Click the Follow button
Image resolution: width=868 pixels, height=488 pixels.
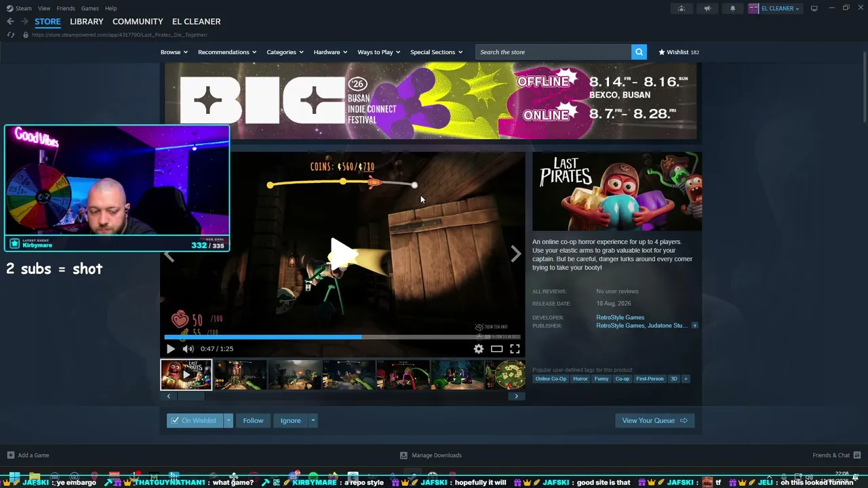pos(253,421)
